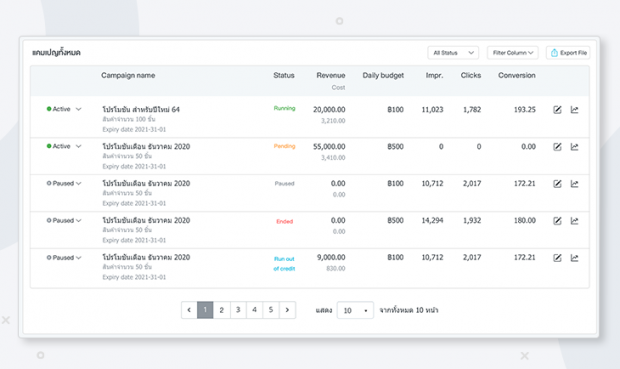Click cost value 3,410.00
620x369 pixels.
point(333,158)
